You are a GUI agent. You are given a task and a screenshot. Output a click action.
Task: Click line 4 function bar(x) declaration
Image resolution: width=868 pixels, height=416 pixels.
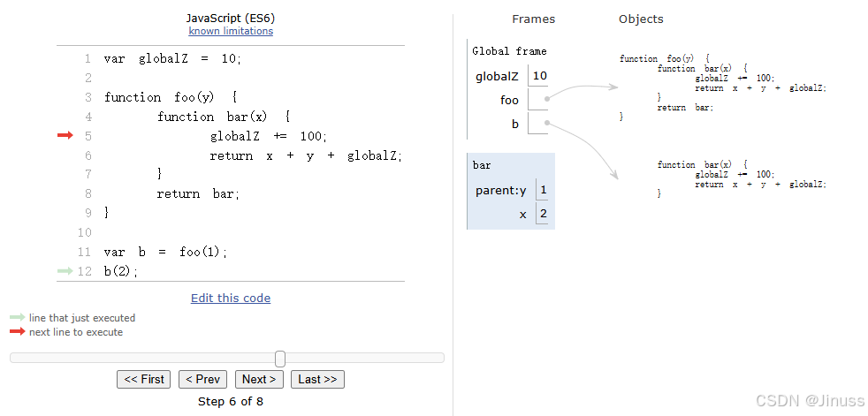tap(224, 117)
